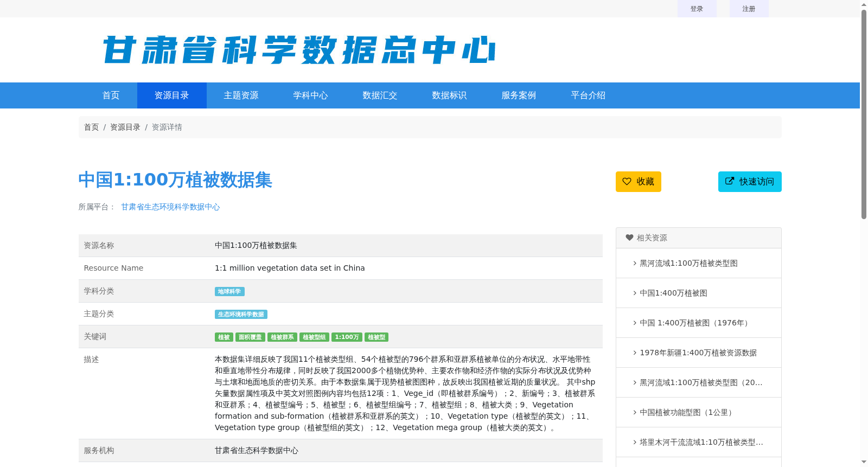Click the 植被型组 keyword tag
The image size is (868, 467).
point(314,337)
